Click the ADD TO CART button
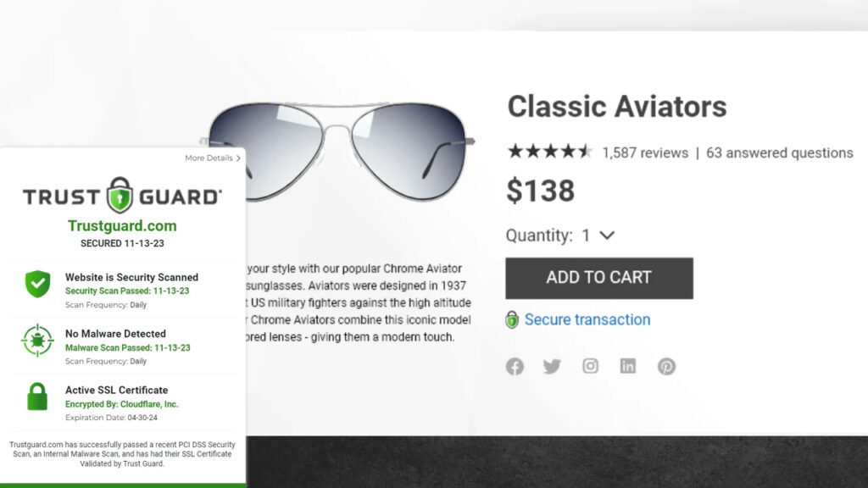This screenshot has width=868, height=488. [x=599, y=278]
